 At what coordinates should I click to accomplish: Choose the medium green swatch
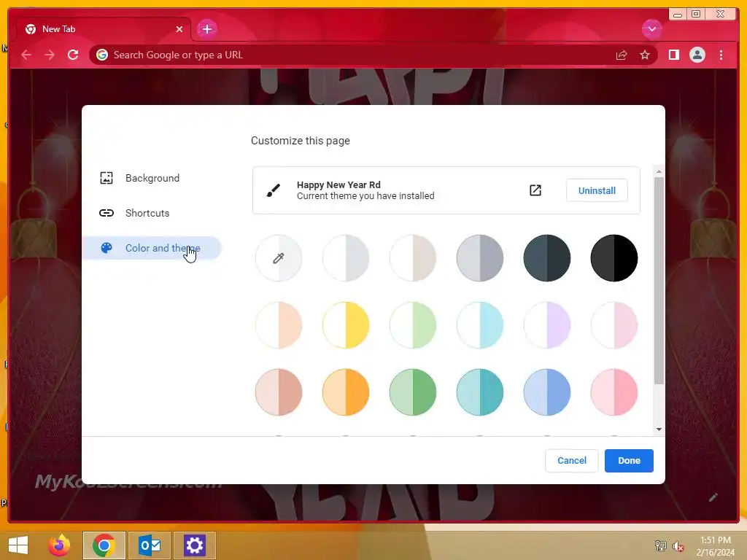pos(413,392)
